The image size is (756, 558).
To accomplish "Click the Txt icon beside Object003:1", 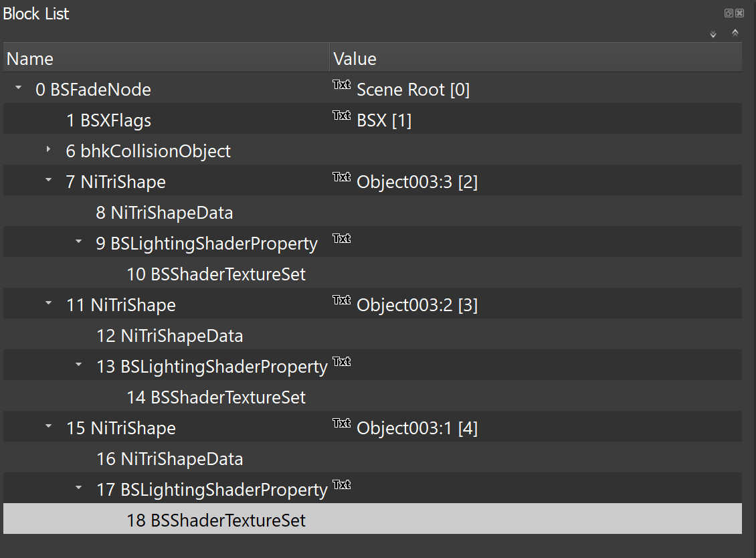I will [x=342, y=424].
